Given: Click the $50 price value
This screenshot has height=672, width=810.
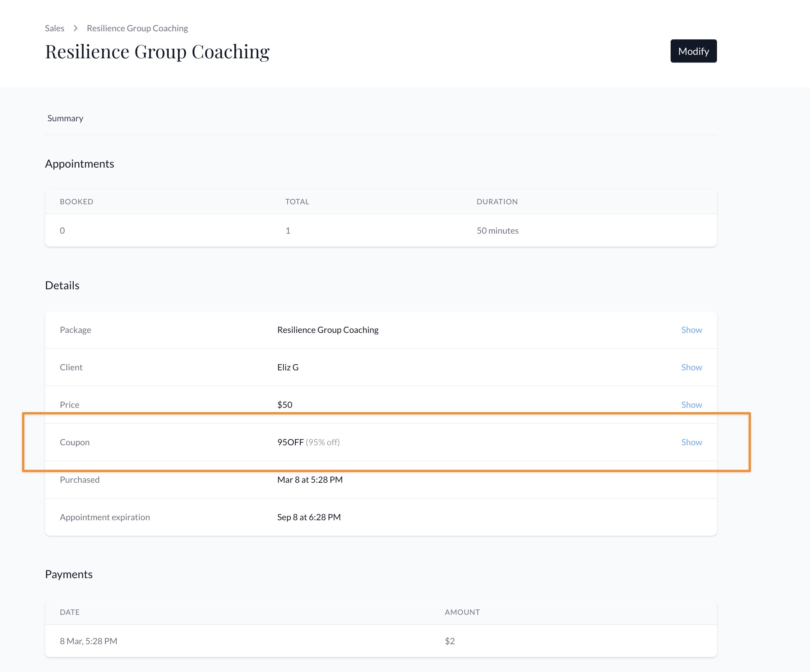Looking at the screenshot, I should 285,405.
